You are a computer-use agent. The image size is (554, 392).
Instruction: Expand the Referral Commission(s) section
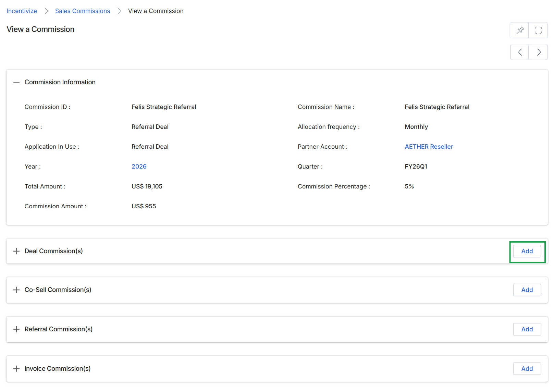point(16,329)
